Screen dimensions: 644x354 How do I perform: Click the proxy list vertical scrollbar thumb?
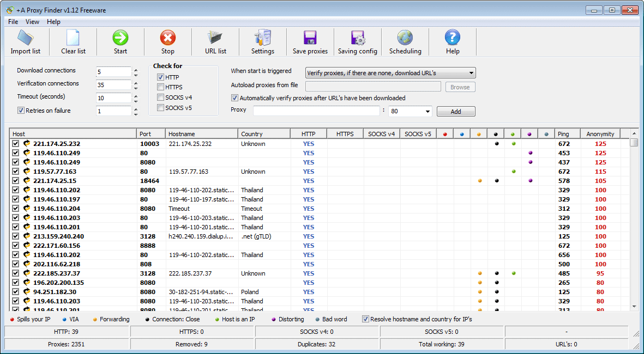(x=634, y=142)
